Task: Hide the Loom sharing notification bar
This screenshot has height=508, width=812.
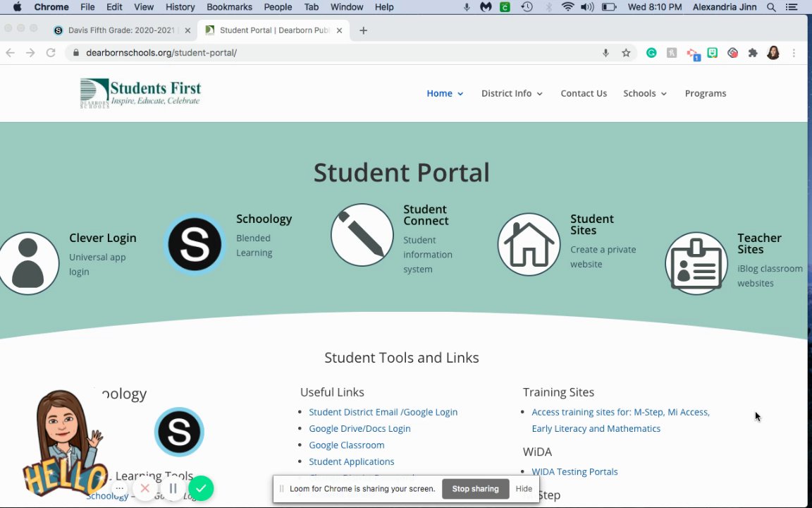Action: pyautogui.click(x=524, y=489)
